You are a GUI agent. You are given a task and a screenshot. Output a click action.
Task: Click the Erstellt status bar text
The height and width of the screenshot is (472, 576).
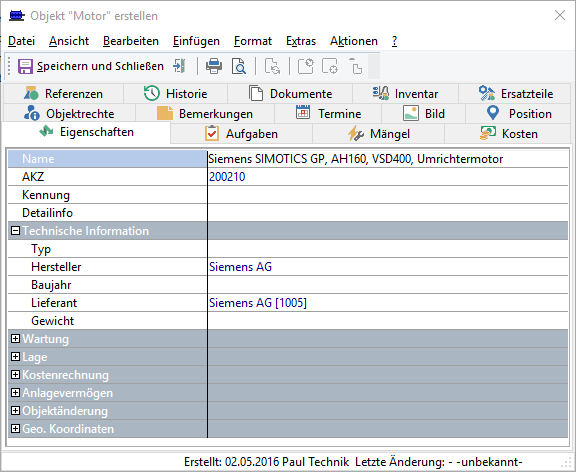coord(266,462)
